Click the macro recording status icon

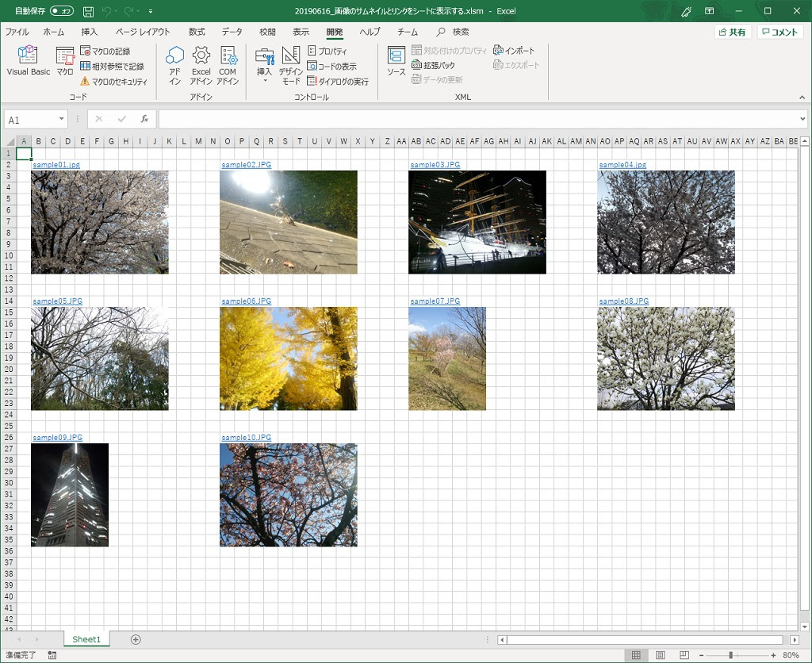52,655
